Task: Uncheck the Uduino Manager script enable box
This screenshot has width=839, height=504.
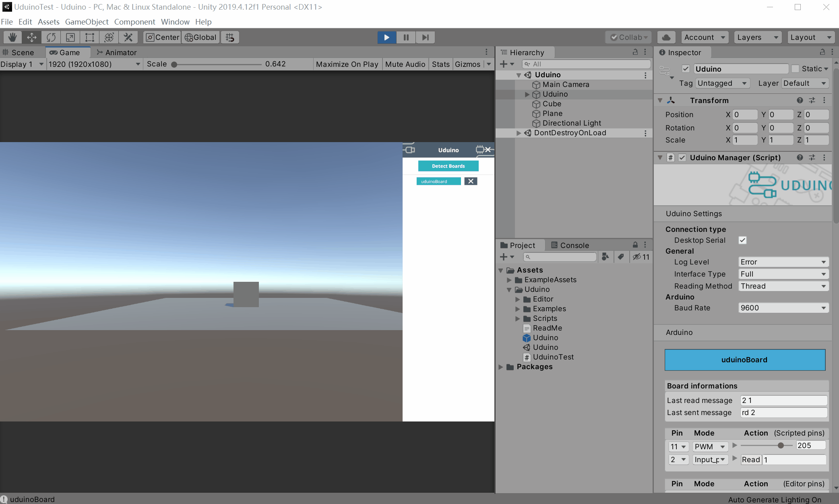Action: (682, 157)
